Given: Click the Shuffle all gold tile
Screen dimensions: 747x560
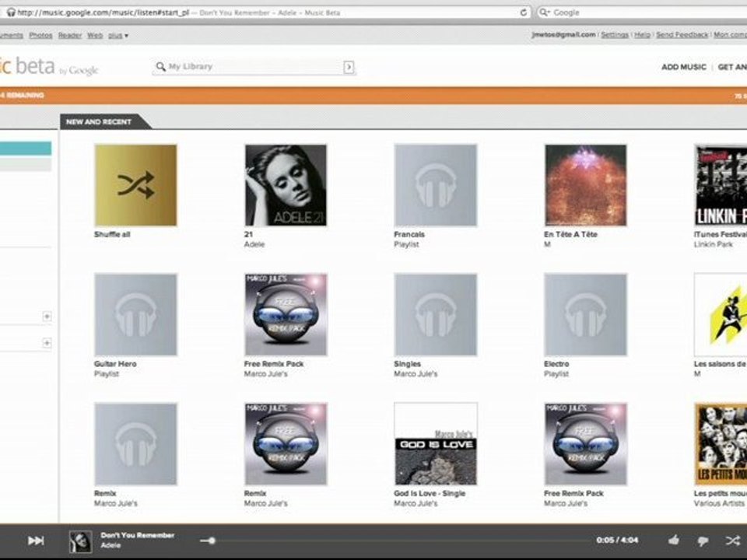Looking at the screenshot, I should pyautogui.click(x=135, y=185).
